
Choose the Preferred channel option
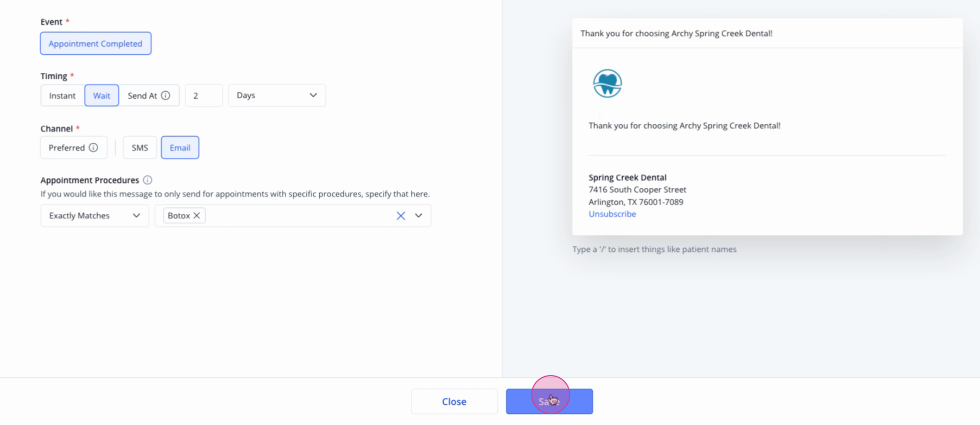coord(73,148)
